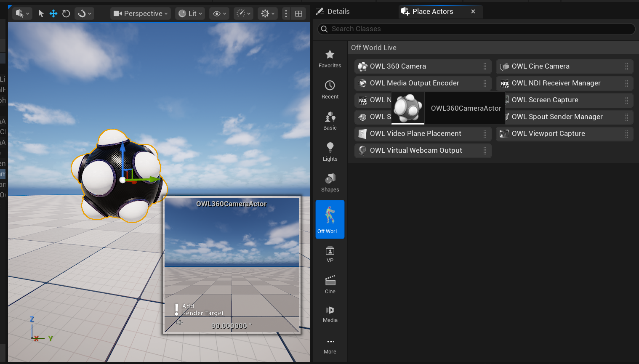
Task: Open the viewport three-dot options menu
Action: click(x=286, y=13)
